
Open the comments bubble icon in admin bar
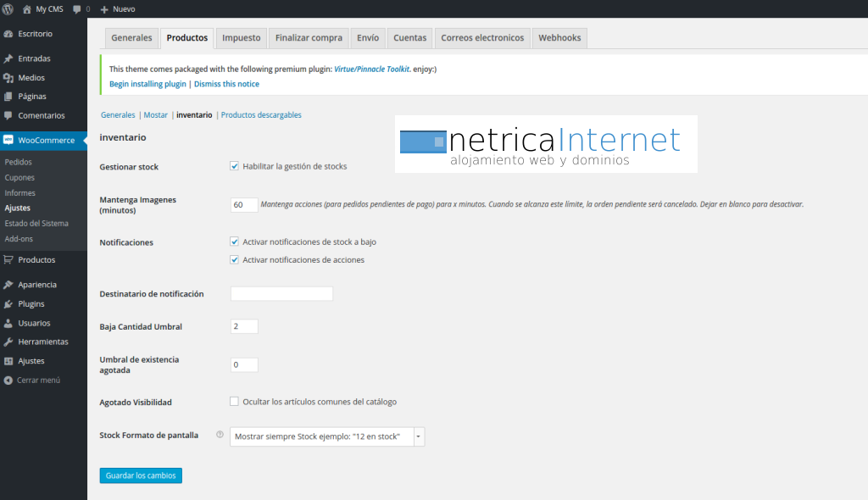[x=77, y=9]
